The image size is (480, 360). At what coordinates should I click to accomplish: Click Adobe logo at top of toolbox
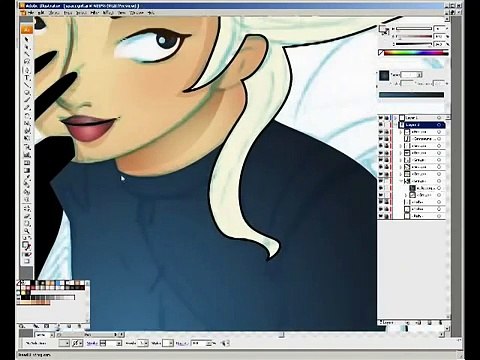coord(27,30)
